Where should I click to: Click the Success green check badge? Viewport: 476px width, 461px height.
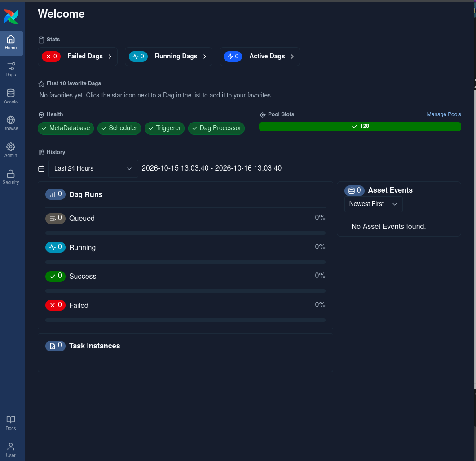[56, 276]
